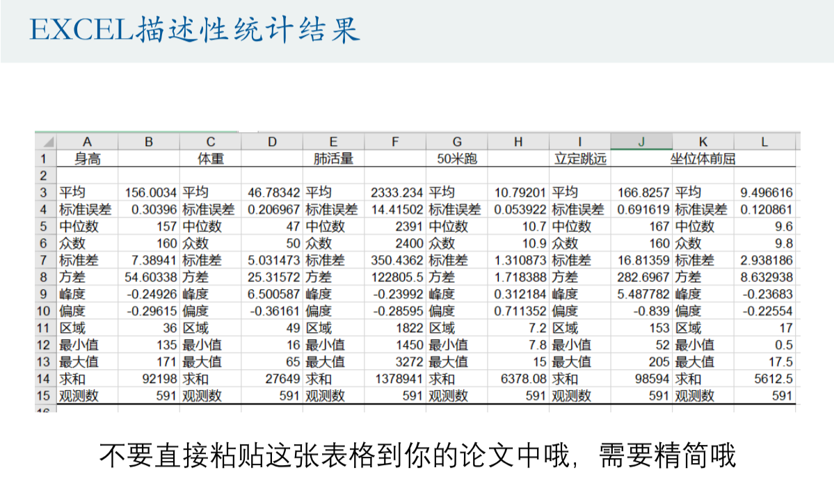Viewport: 834px width, 504px height.
Task: Select column E header
Action: pos(333,142)
